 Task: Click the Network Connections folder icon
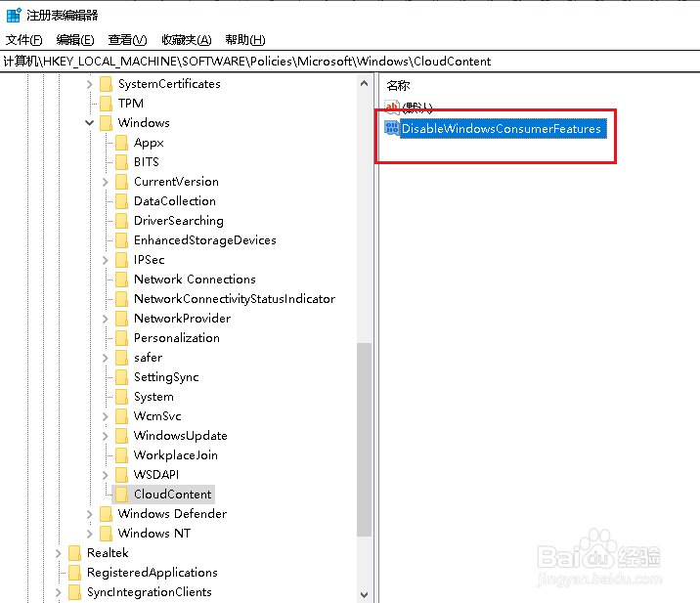click(121, 280)
